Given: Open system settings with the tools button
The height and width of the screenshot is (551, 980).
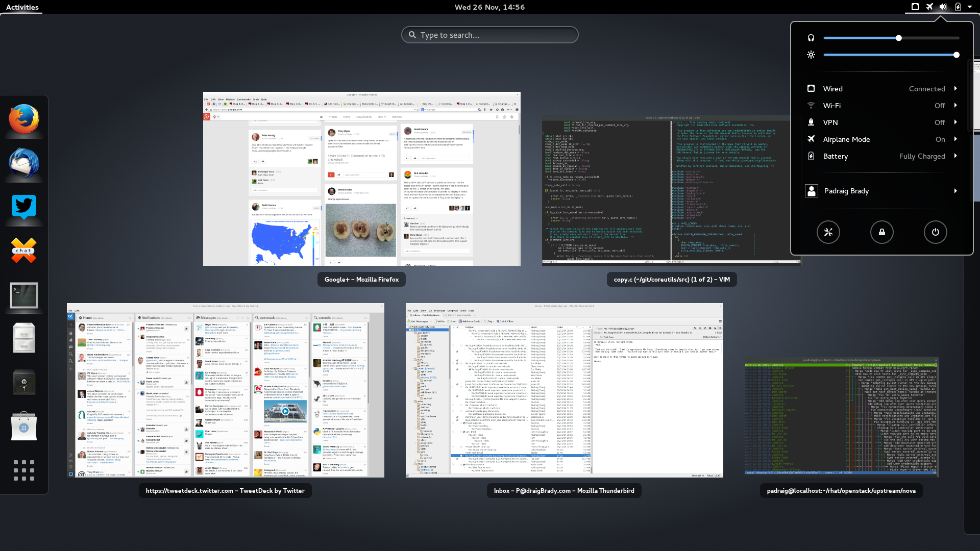Looking at the screenshot, I should click(x=828, y=232).
